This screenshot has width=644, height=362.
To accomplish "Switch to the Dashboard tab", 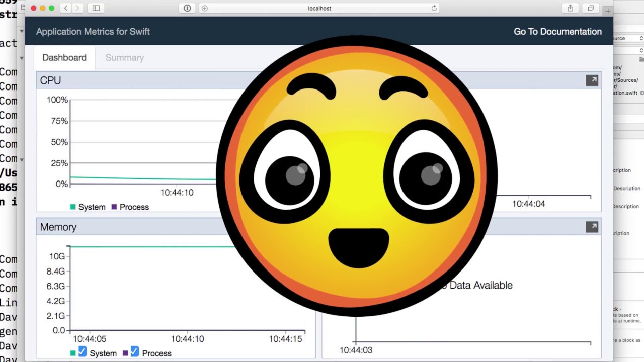I will tap(64, 58).
